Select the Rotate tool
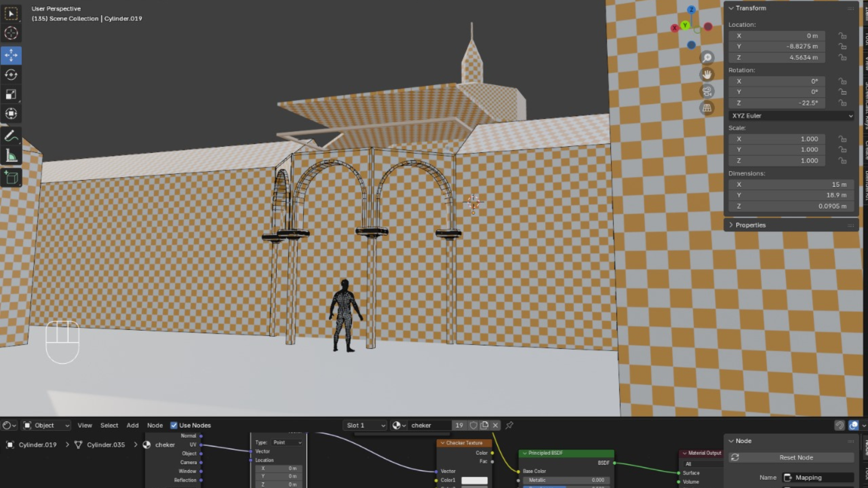The width and height of the screenshot is (868, 488). pyautogui.click(x=11, y=75)
